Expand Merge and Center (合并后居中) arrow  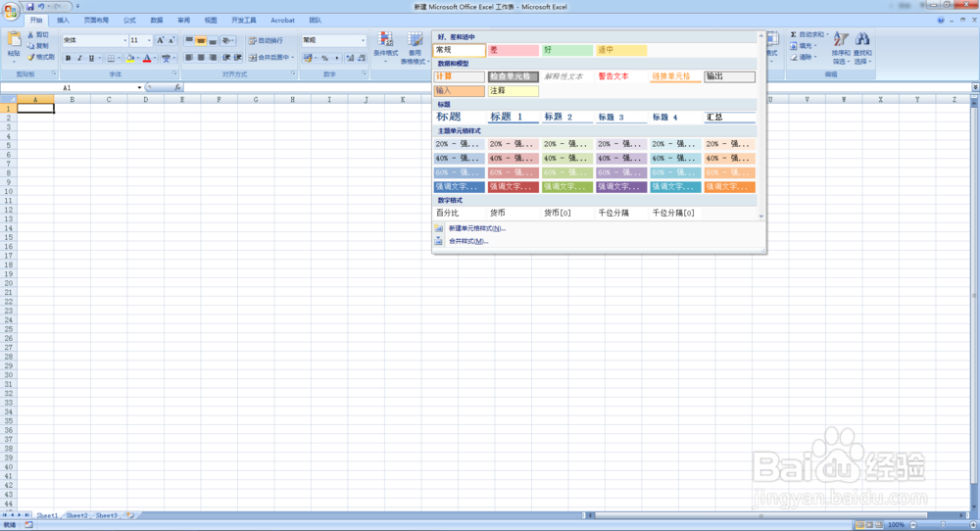tap(292, 58)
